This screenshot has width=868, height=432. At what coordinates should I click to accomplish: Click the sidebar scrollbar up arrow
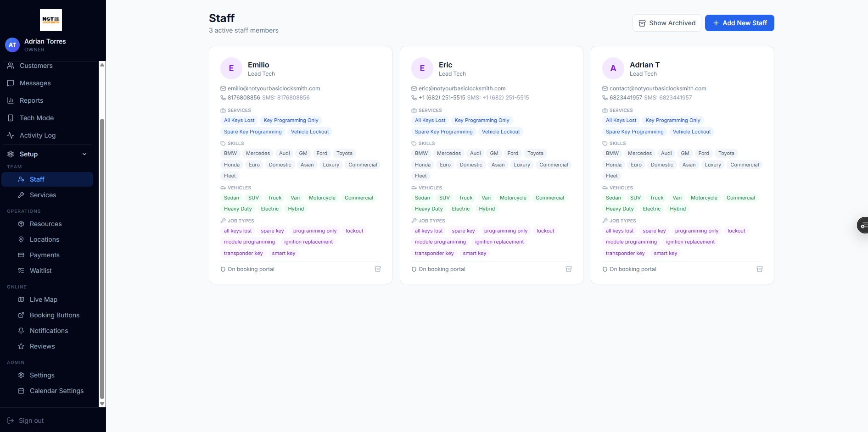tap(102, 65)
